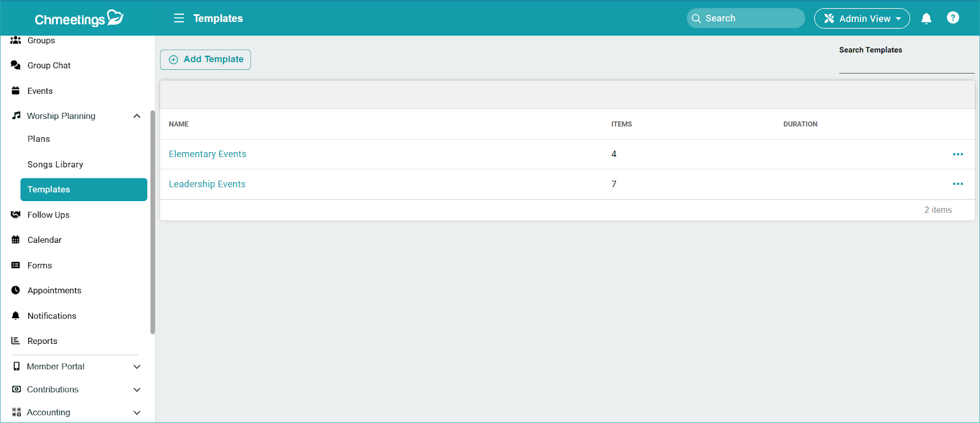The image size is (980, 423).
Task: Go to Calendar in the sidebar
Action: coord(44,240)
